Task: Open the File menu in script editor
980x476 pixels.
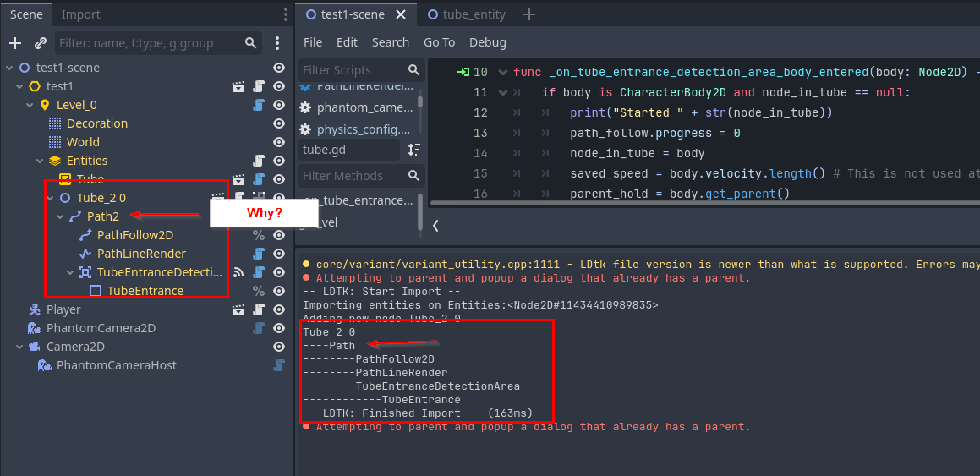Action: tap(313, 42)
